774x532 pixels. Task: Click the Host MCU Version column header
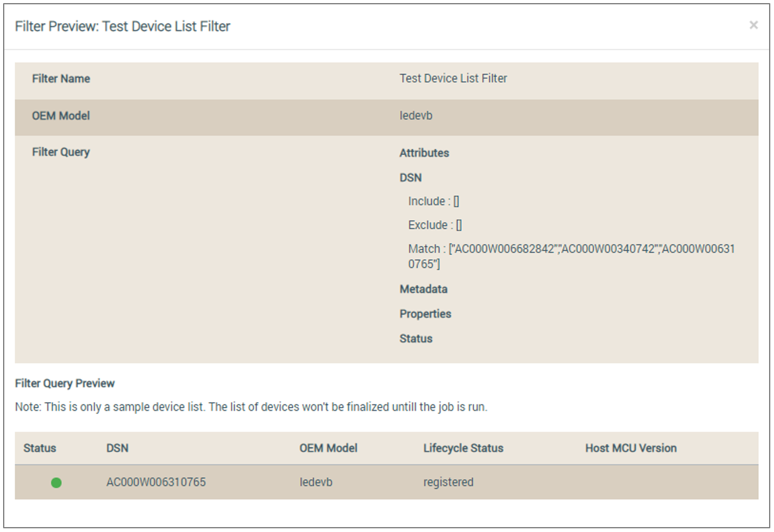[x=631, y=448]
